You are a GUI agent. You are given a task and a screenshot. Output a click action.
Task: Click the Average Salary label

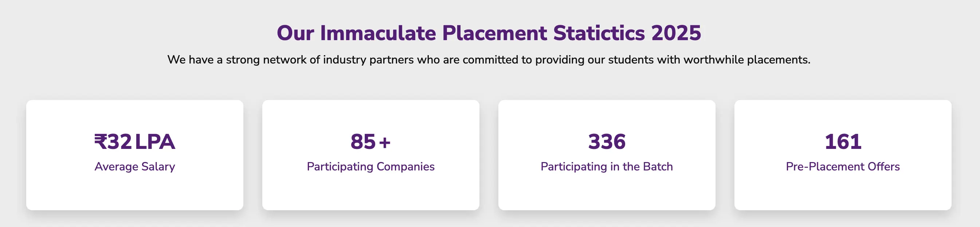(x=135, y=166)
